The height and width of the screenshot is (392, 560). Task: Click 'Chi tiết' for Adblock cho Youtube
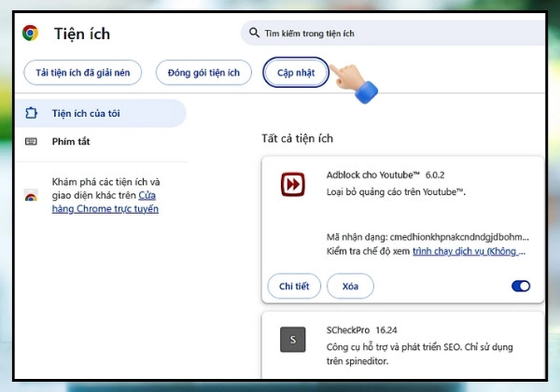point(294,286)
